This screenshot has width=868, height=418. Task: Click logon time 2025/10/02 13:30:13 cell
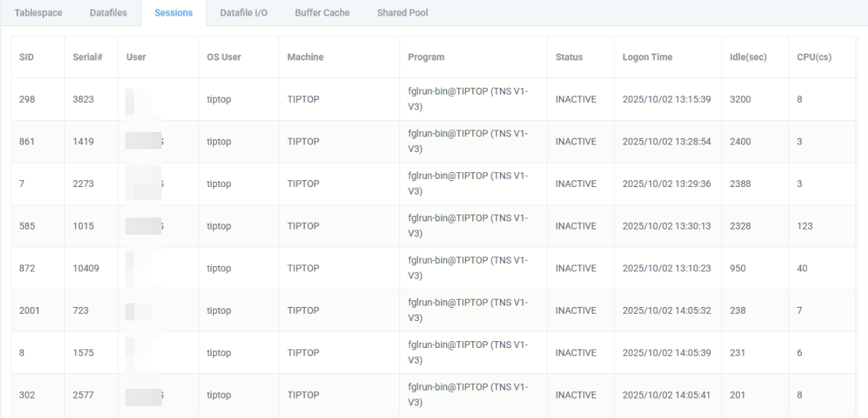666,227
